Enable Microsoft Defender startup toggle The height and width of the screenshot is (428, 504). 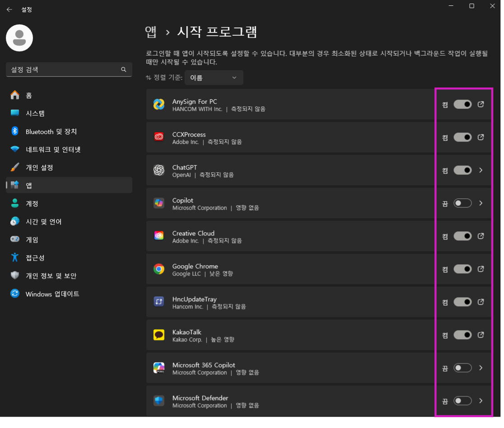pyautogui.click(x=462, y=400)
